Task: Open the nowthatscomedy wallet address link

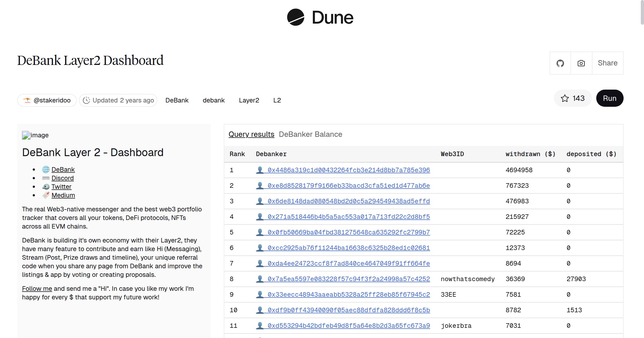Action: pyautogui.click(x=348, y=279)
